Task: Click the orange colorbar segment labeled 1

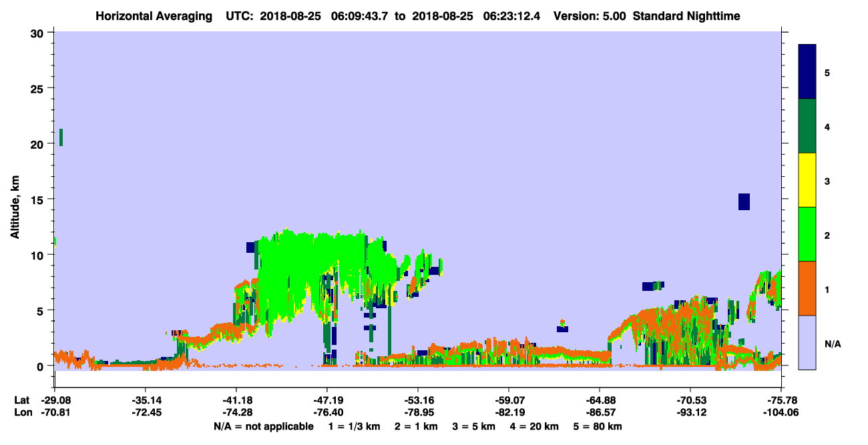Action: 807,288
